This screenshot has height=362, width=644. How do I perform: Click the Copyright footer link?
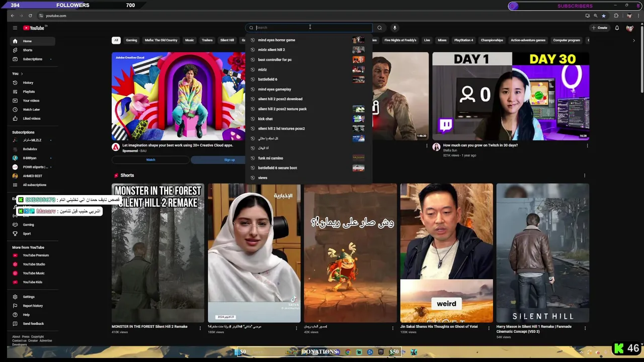point(37,337)
